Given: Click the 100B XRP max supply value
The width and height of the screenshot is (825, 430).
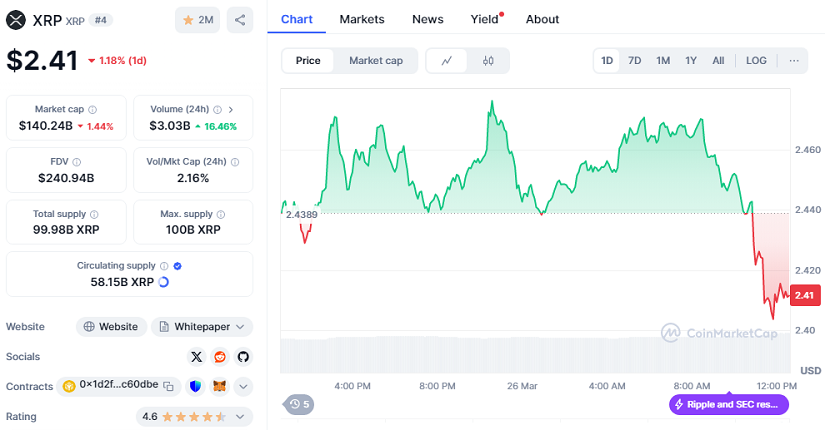Looking at the screenshot, I should pos(193,230).
